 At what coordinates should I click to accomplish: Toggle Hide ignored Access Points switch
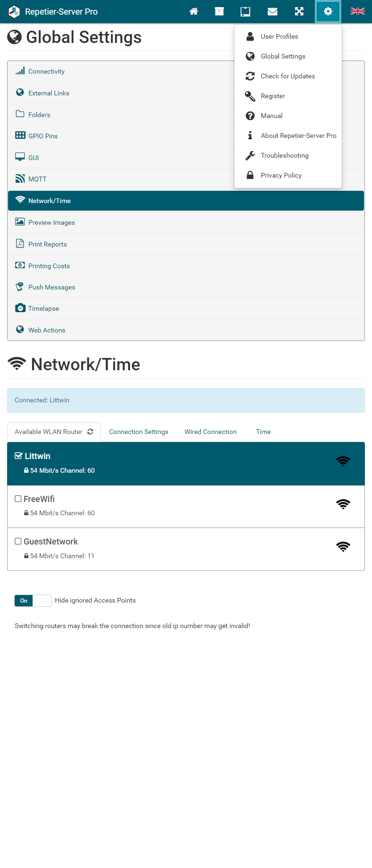(x=33, y=601)
